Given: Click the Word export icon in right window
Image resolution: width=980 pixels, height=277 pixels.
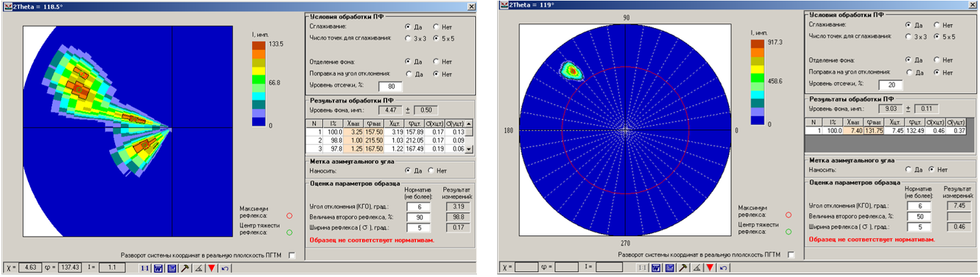Looking at the screenshot, I should [656, 267].
